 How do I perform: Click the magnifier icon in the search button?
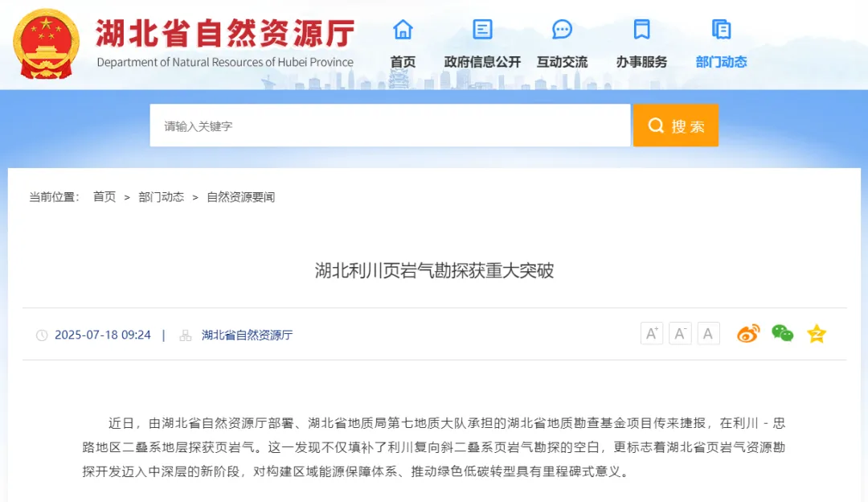coord(655,125)
